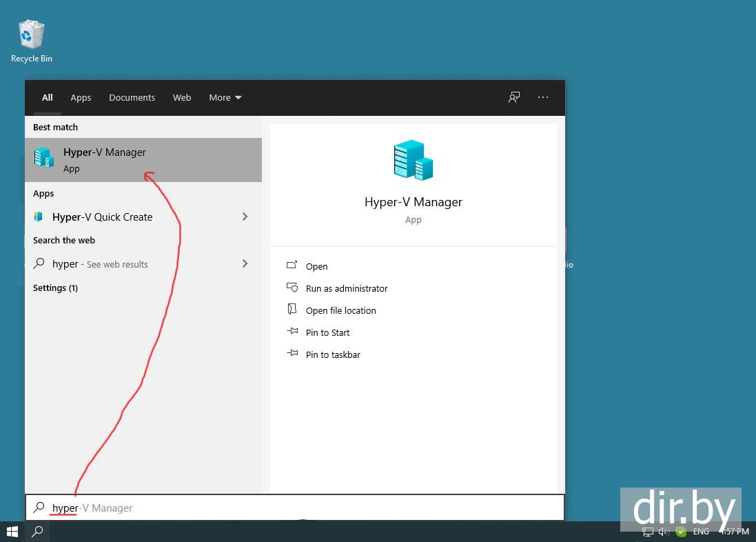Click the feedback icon in search header
Viewport: 756px width, 542px height.
click(514, 97)
